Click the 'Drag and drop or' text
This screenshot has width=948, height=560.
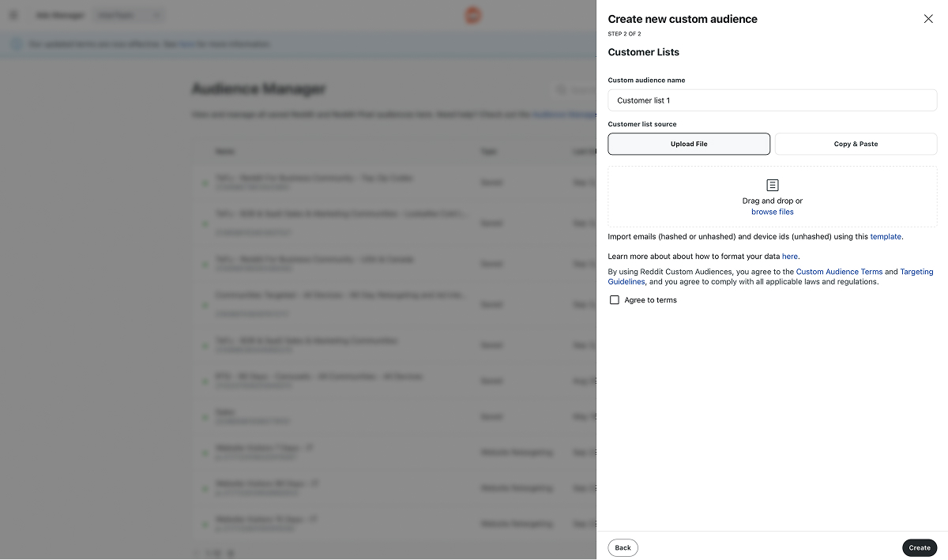[x=773, y=201]
